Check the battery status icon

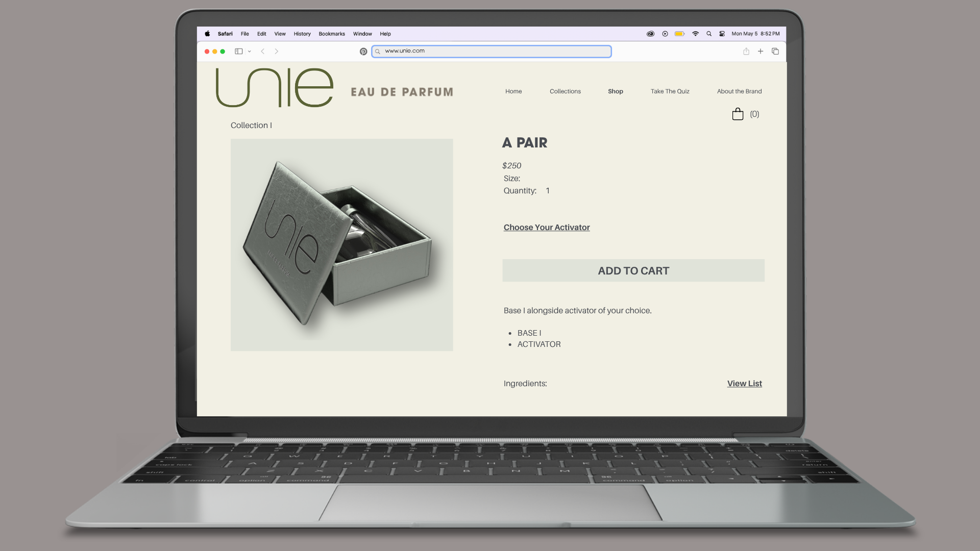pyautogui.click(x=680, y=34)
